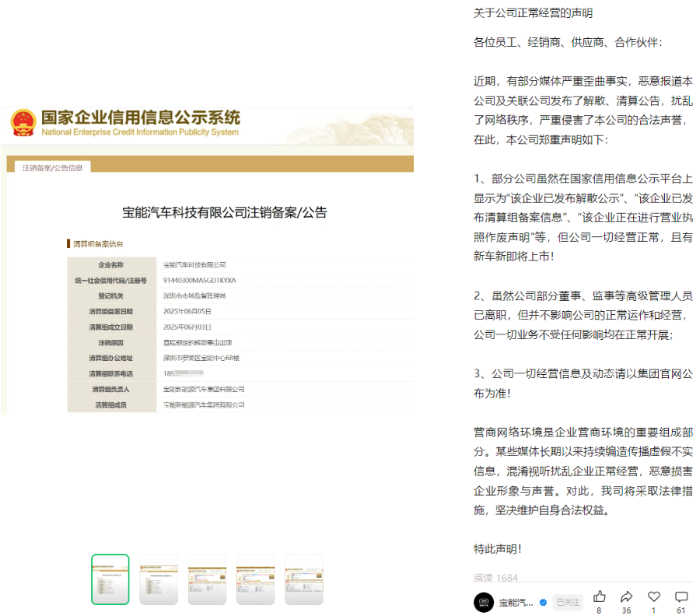Viewport: 700px width, 616px height.
Task: Share the post via arrow icon
Action: (626, 597)
